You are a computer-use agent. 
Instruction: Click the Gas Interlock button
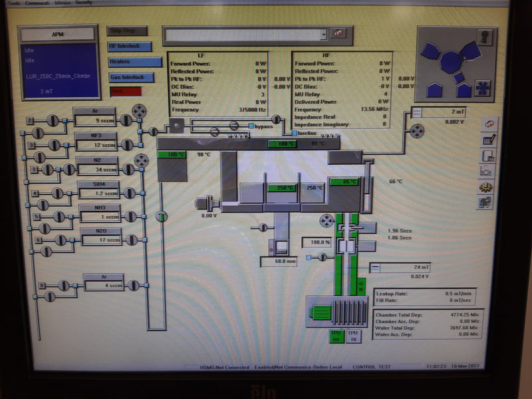130,77
